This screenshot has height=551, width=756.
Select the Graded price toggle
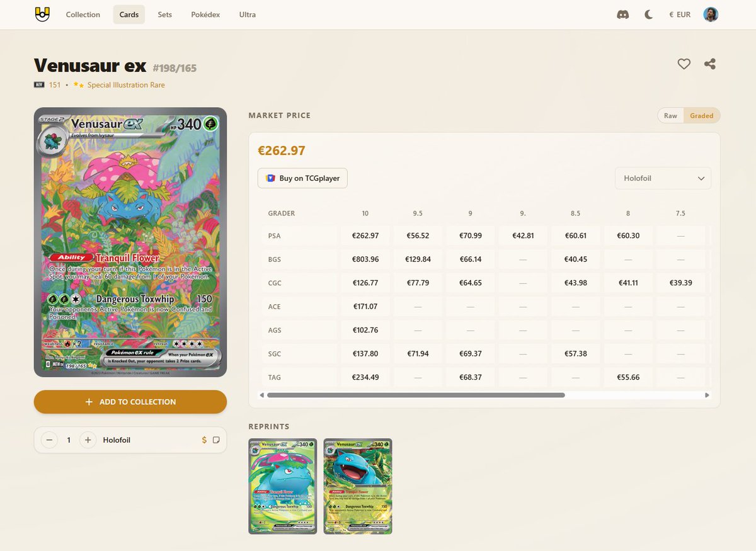point(701,115)
